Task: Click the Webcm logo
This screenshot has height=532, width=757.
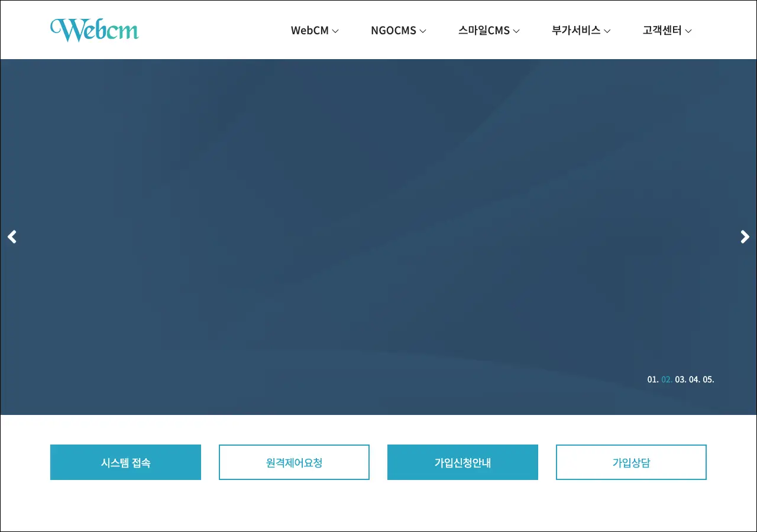Action: (95, 30)
